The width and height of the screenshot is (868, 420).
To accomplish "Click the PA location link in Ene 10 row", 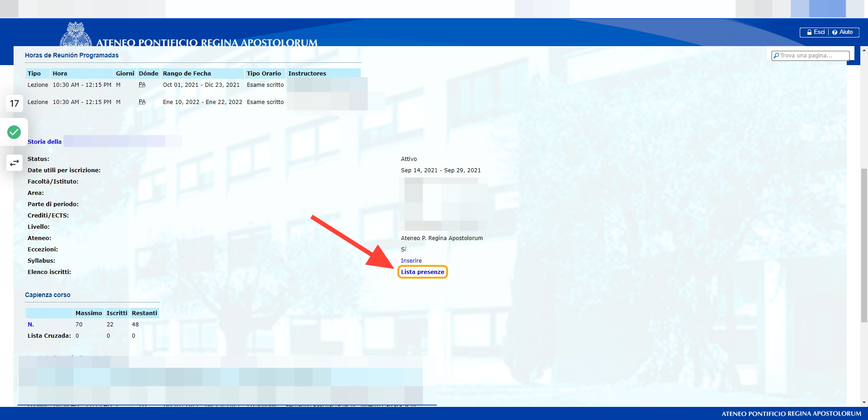I will (x=142, y=102).
